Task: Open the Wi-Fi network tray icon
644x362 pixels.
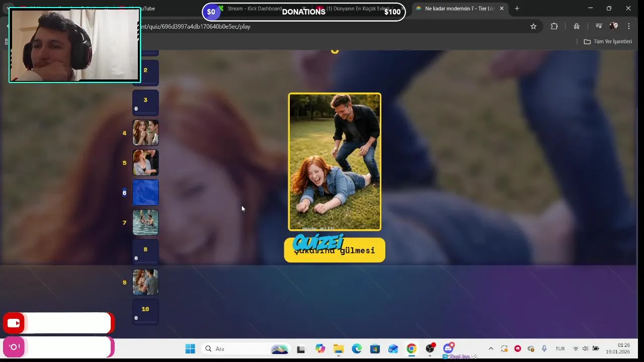Action: click(576, 349)
